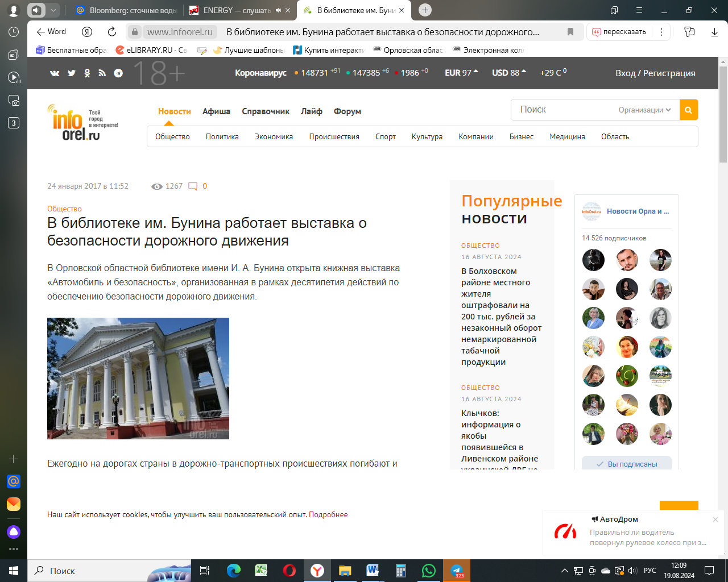
Task: Click the orange search magnifier button
Action: click(x=688, y=110)
